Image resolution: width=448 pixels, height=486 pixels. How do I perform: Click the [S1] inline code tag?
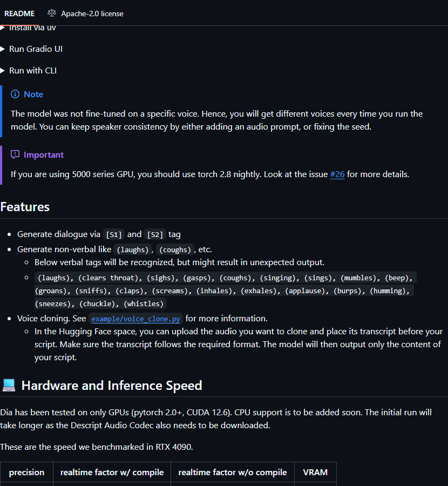point(114,235)
